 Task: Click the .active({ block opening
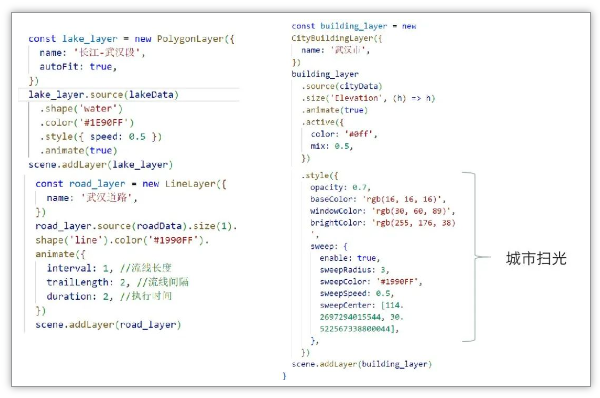[x=323, y=122]
